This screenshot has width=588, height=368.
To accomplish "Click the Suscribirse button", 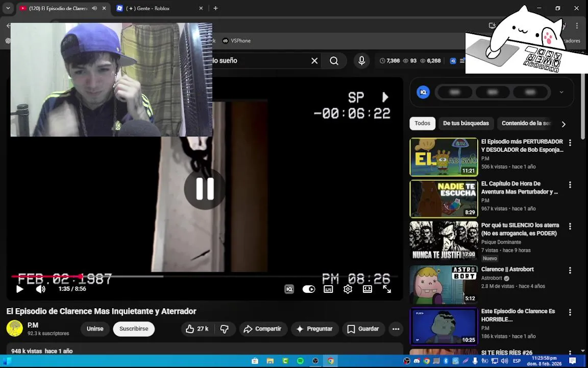I will click(x=134, y=329).
